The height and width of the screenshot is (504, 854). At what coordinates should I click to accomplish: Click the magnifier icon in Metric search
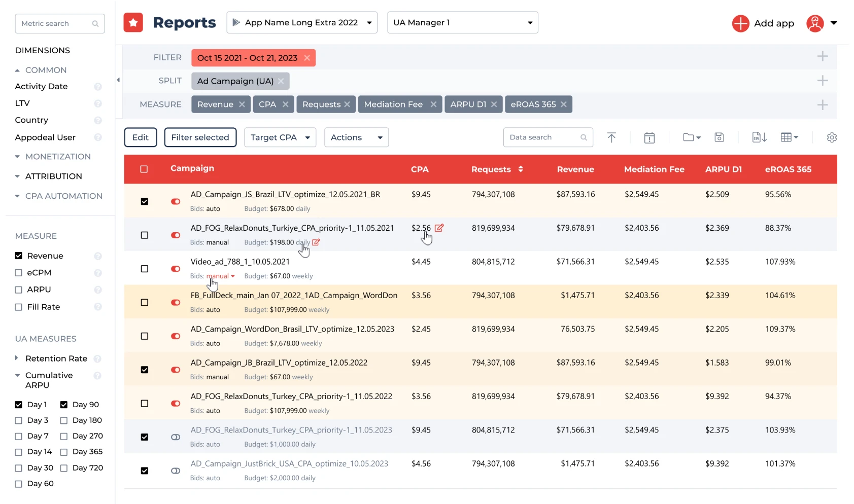95,24
